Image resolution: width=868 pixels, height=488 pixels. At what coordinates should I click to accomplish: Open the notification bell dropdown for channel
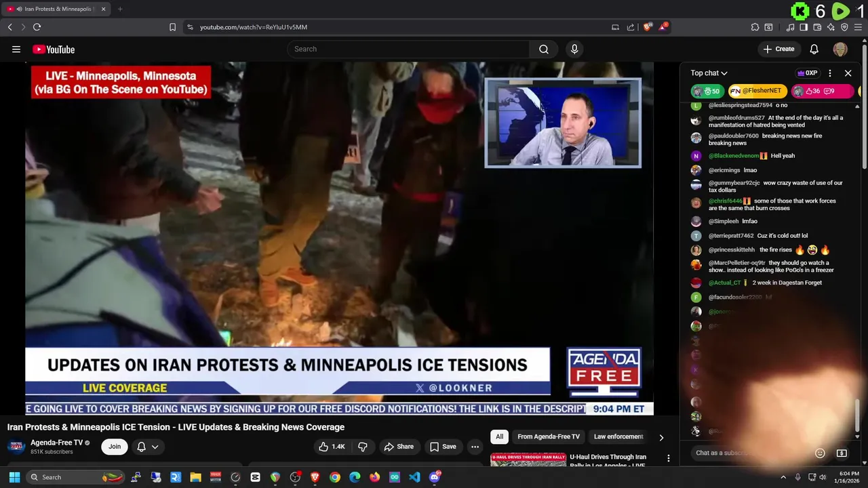click(148, 447)
